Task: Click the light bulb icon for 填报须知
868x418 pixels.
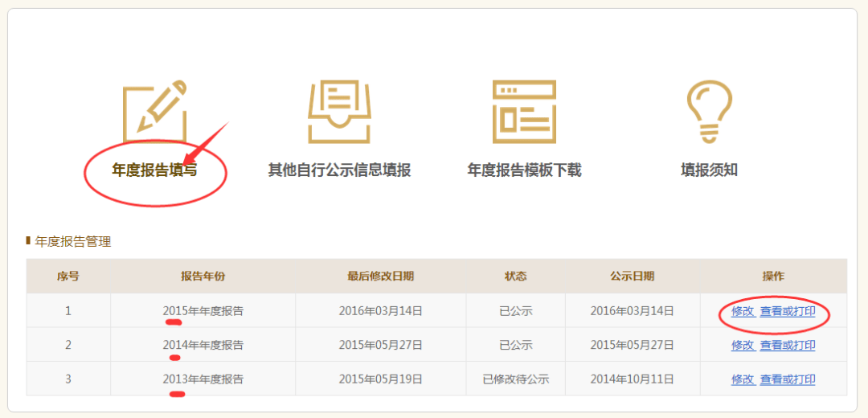Action: tap(709, 111)
